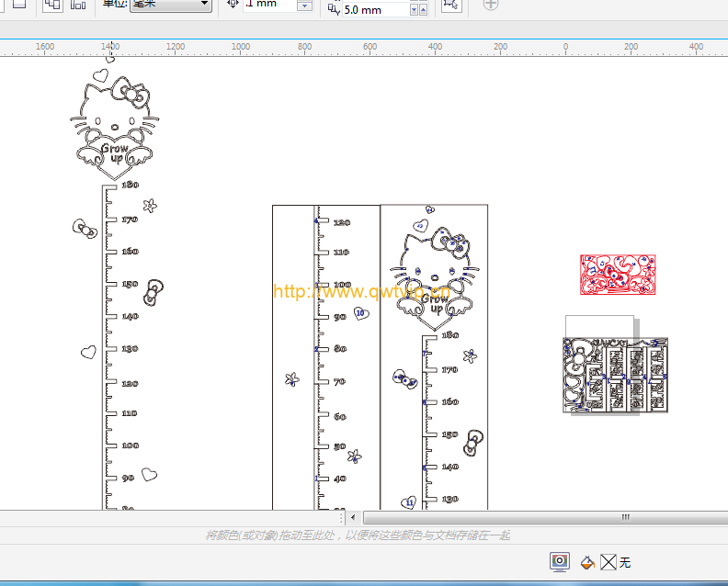Viewport: 728px width, 586px height.
Task: Decrease the 5.0 mm value
Action: tap(415, 10)
